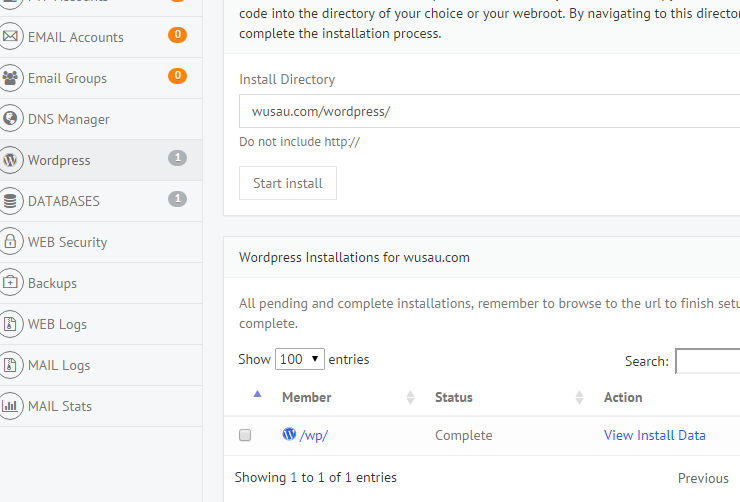The image size is (740, 502).
Task: Open WEB Security section
Action: coord(101,242)
